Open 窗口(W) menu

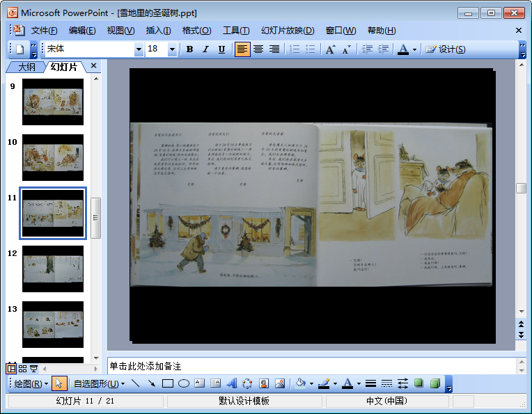point(341,31)
